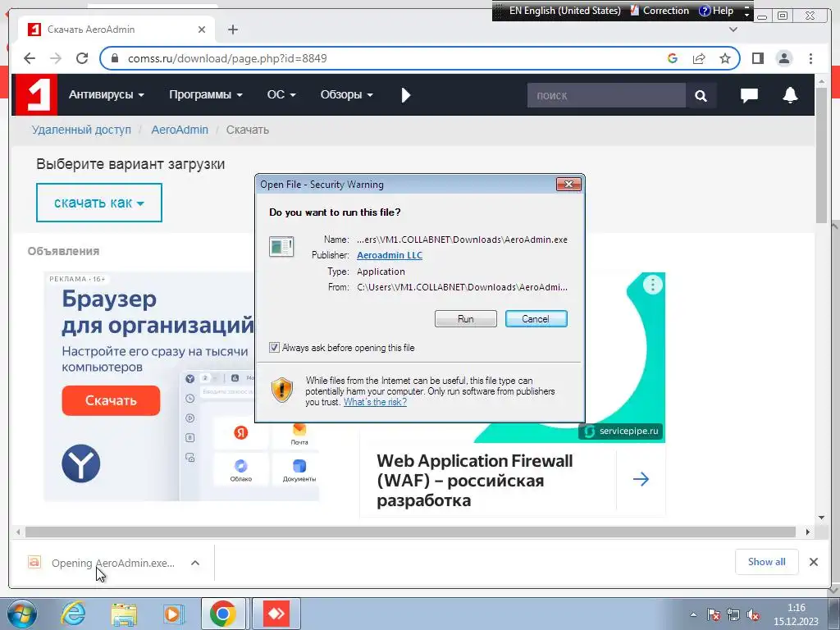Expand options chevron for AeroAdmin.exe download
The width and height of the screenshot is (840, 630).
(x=195, y=563)
